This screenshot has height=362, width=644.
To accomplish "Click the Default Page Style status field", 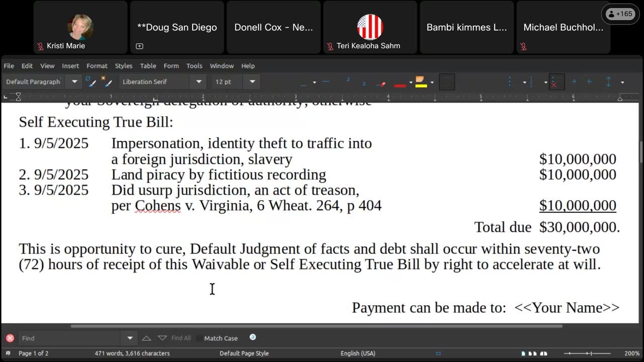I will pos(244,353).
